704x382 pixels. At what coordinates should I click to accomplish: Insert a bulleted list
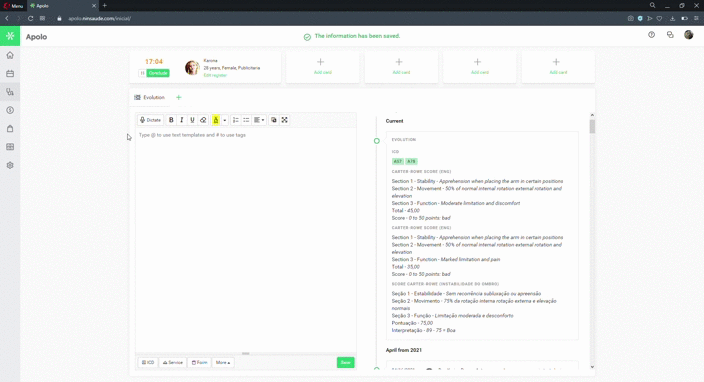(246, 120)
